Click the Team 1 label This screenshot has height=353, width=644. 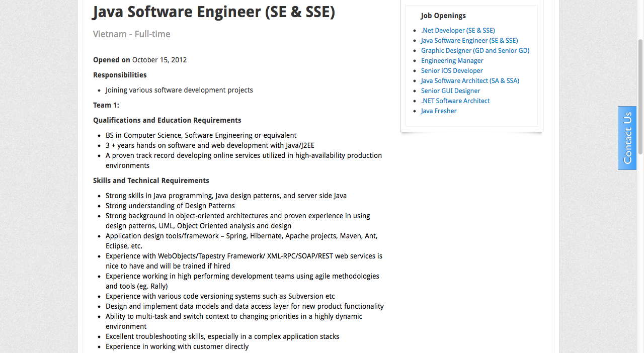click(x=106, y=105)
